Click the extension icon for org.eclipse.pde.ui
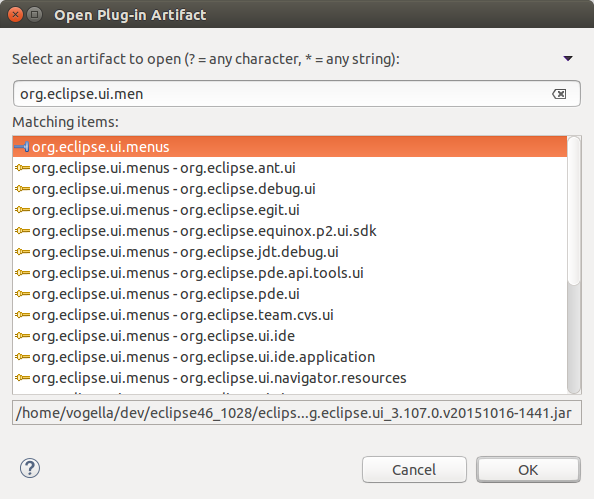 [22, 294]
